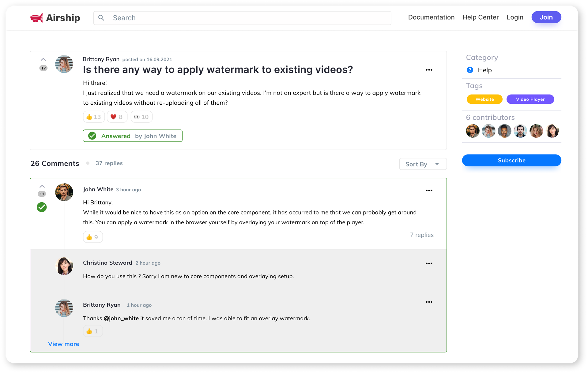Click the fifth contributor avatar

536,131
